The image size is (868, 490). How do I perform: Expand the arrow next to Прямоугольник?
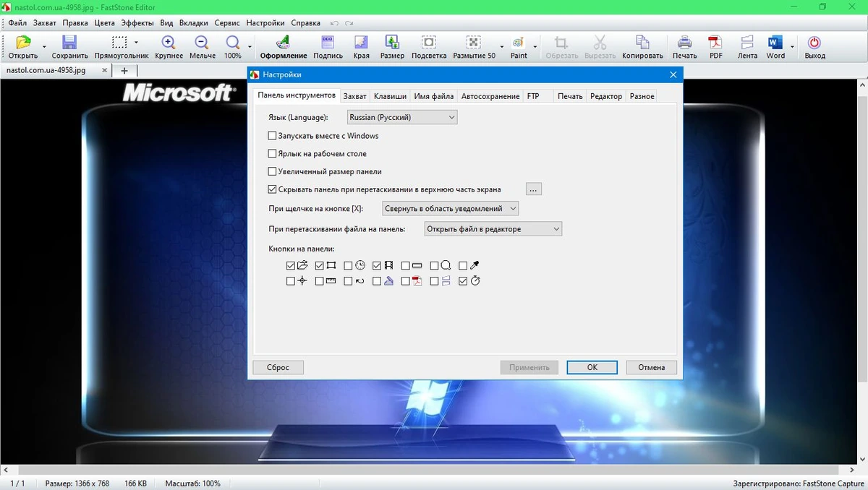point(136,42)
